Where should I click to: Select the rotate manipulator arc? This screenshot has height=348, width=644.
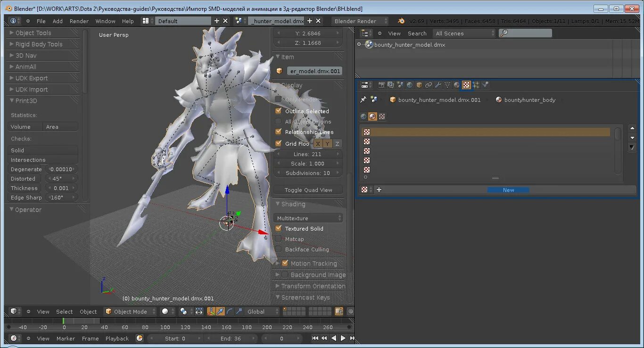point(230,311)
